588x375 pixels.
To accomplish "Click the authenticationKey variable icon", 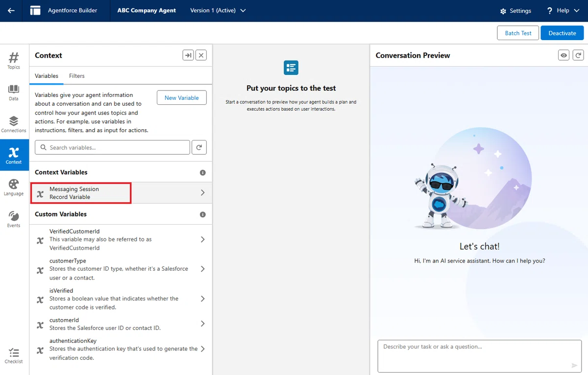I will click(x=40, y=350).
